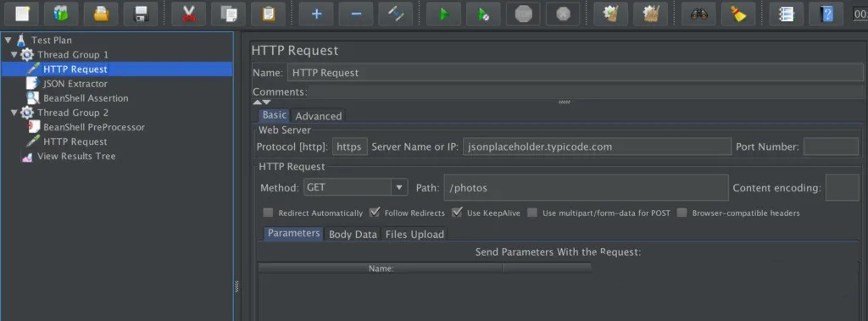The width and height of the screenshot is (868, 321).
Task: Click the View Results Tree icon
Action: [x=26, y=157]
